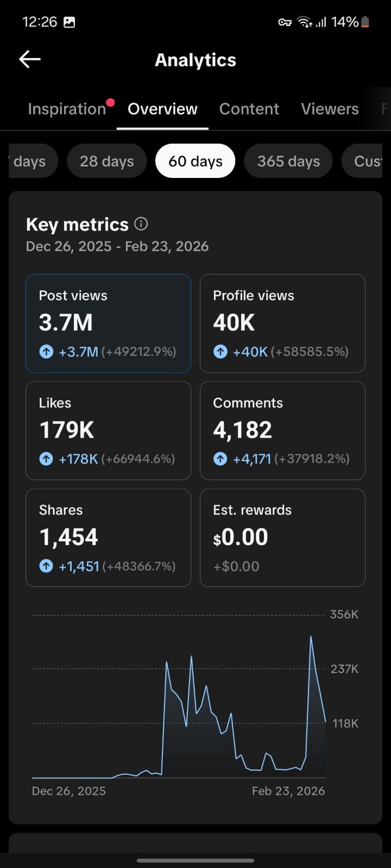The width and height of the screenshot is (391, 868).
Task: Open Key metrics info icon
Action: (141, 224)
